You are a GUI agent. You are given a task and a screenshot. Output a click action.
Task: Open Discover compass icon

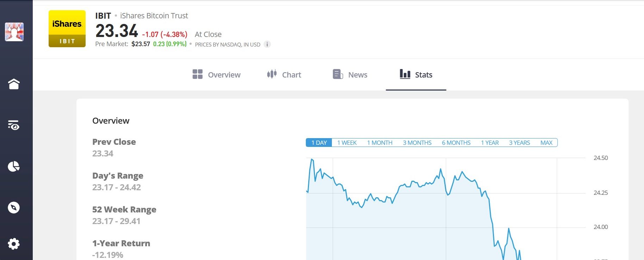tap(14, 208)
